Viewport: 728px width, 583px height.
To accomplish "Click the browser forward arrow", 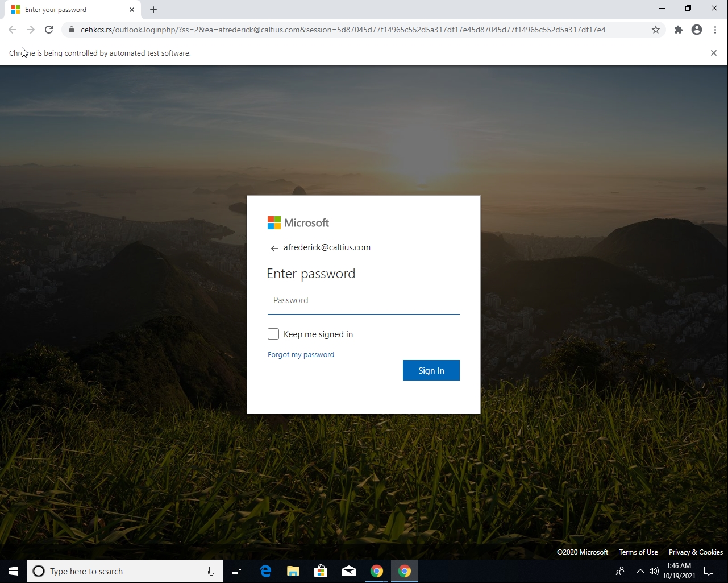I will 31,30.
